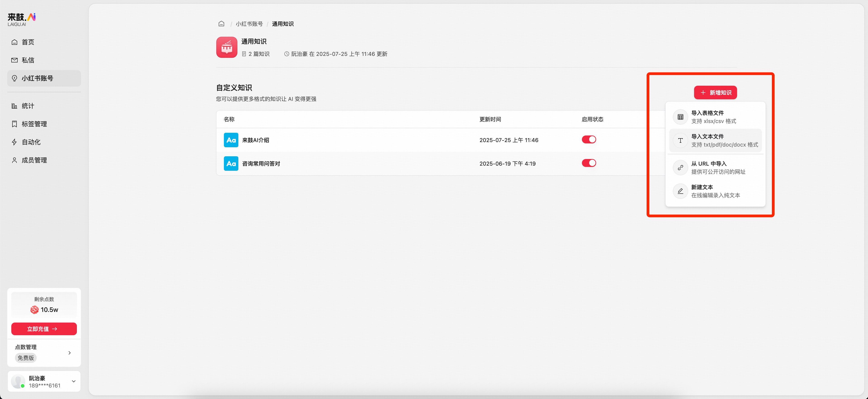868x399 pixels.
Task: Expand the 阮治豪 account dropdown
Action: [74, 382]
